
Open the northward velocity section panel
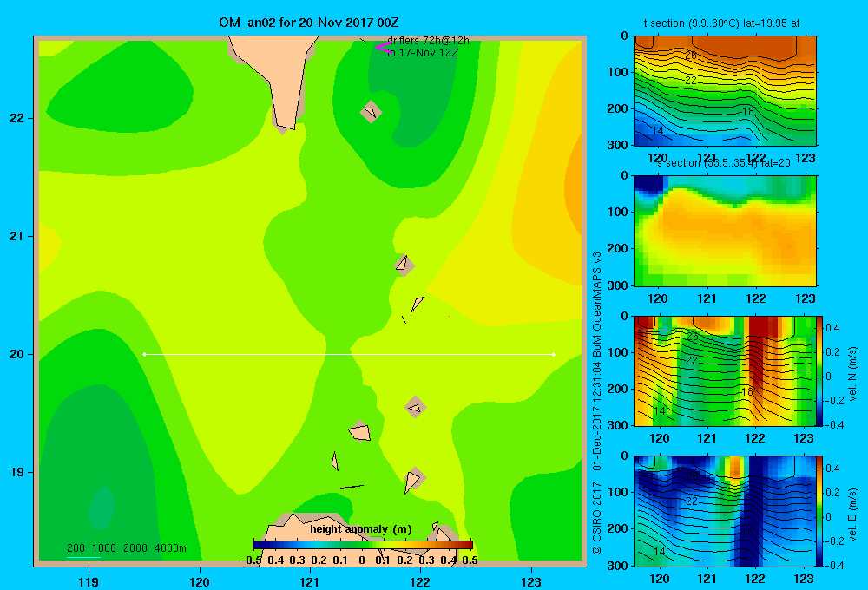coord(725,370)
